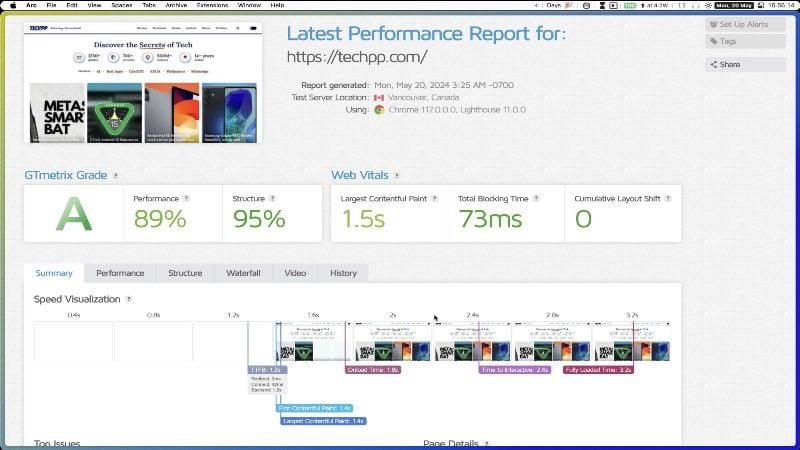Image resolution: width=800 pixels, height=450 pixels.
Task: Click the 73ms Total Blocking Time value
Action: click(490, 219)
